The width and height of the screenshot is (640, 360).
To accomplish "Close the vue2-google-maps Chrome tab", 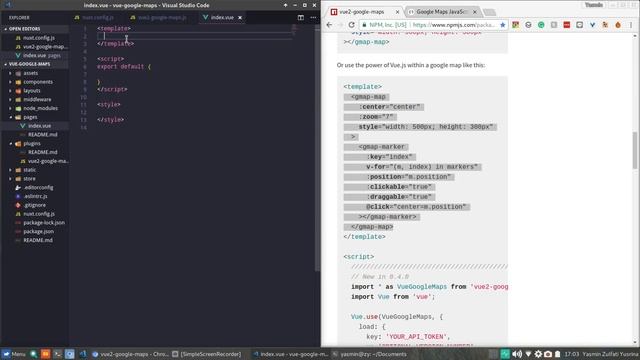I will pos(397,12).
